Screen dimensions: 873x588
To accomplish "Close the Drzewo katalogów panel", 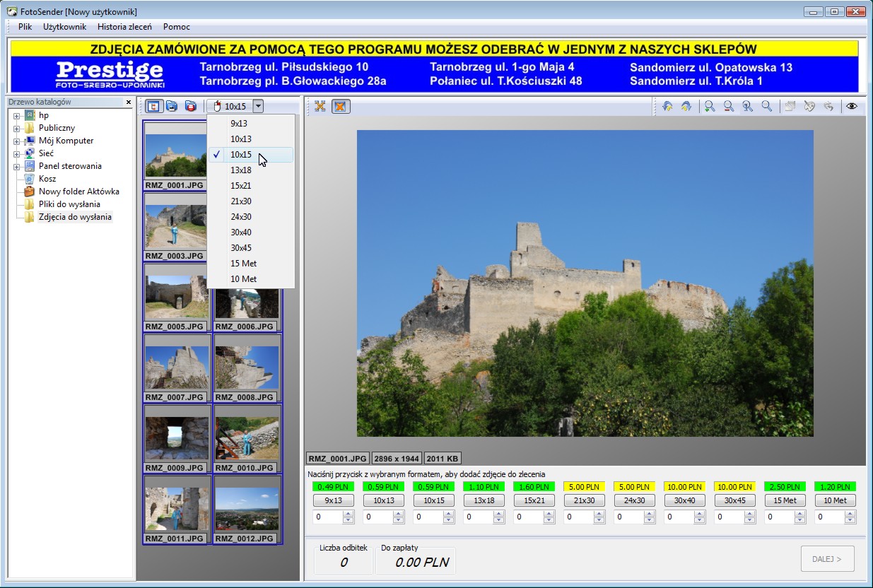I will point(129,102).
